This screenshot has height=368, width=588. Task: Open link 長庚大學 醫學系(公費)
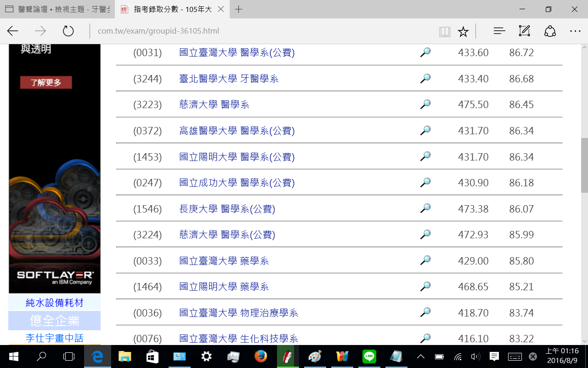pos(227,208)
